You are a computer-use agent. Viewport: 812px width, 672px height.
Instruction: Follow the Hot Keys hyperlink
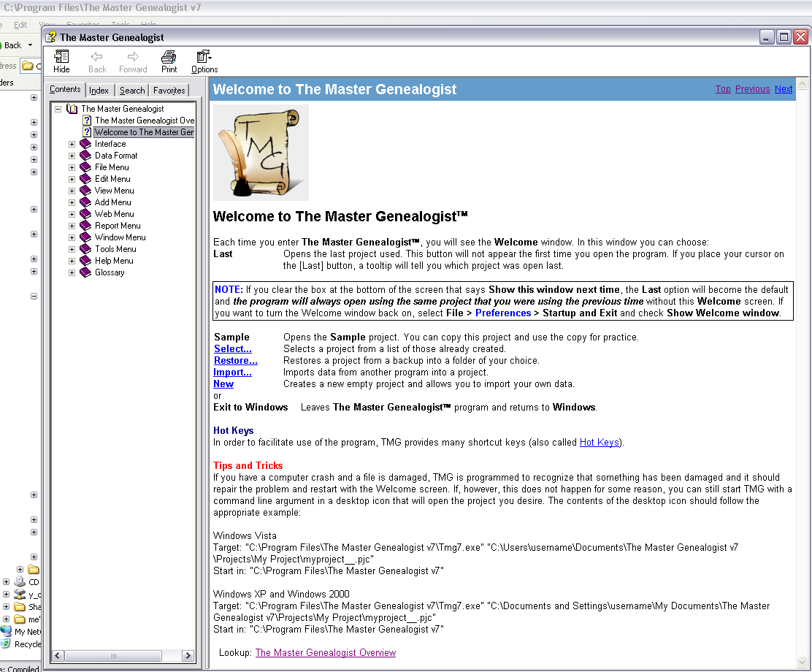pos(600,443)
